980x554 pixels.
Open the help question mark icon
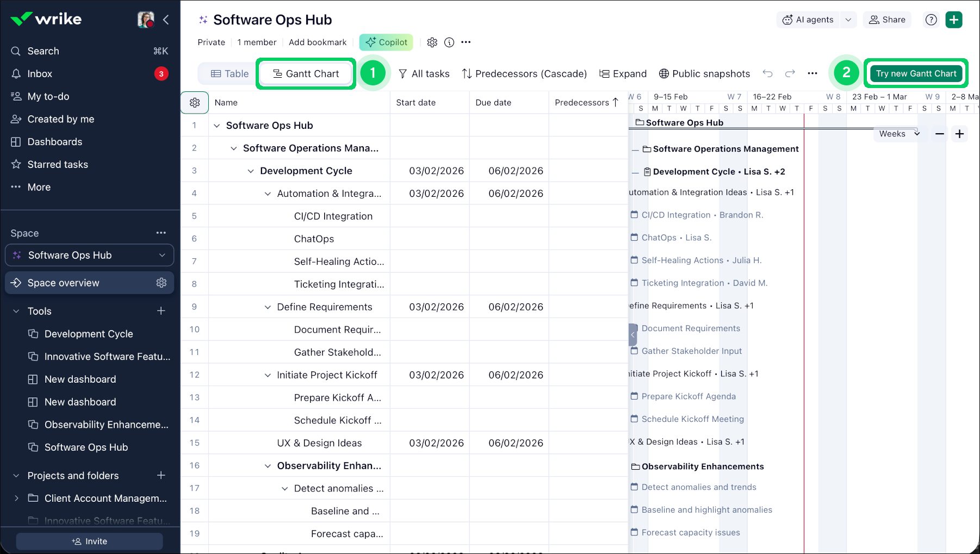coord(931,20)
